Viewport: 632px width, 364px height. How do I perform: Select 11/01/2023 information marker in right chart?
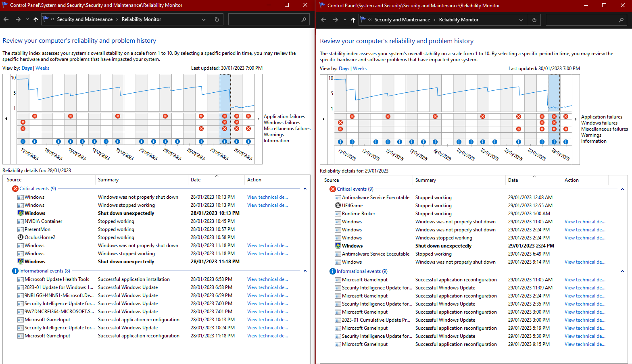click(340, 142)
